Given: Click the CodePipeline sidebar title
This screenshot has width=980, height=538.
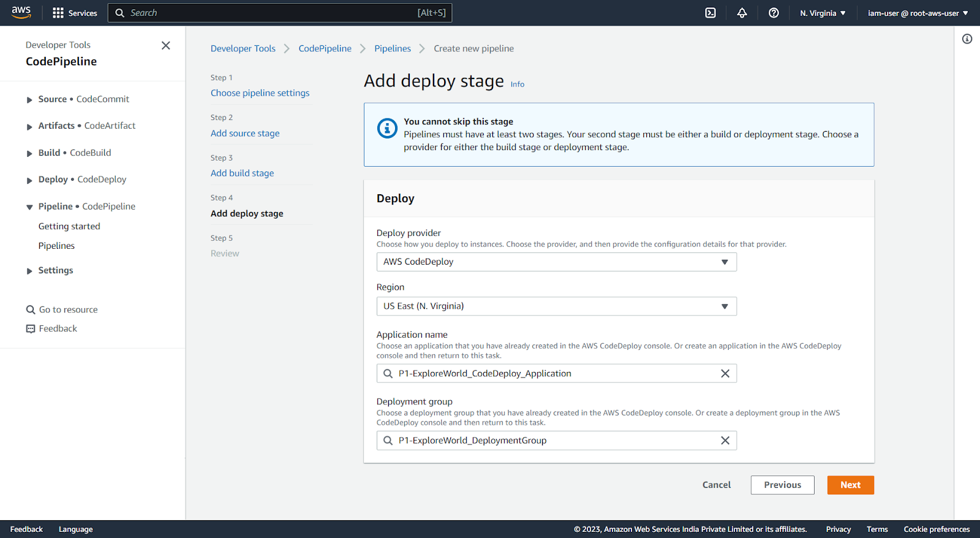Looking at the screenshot, I should (61, 61).
